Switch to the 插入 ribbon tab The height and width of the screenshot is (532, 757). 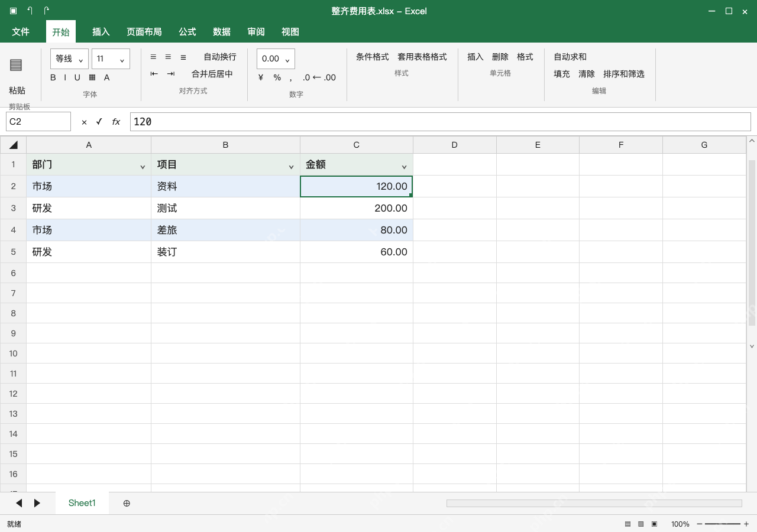click(101, 32)
